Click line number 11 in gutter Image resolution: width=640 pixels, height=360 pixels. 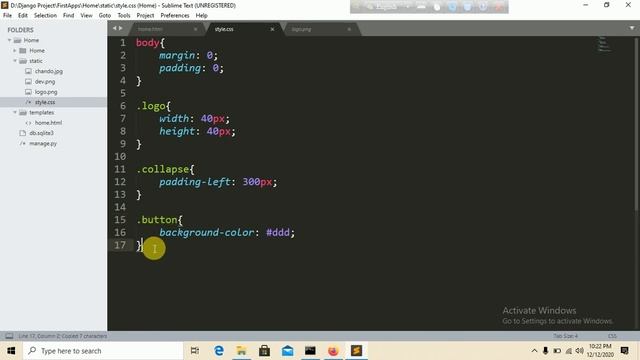point(120,169)
